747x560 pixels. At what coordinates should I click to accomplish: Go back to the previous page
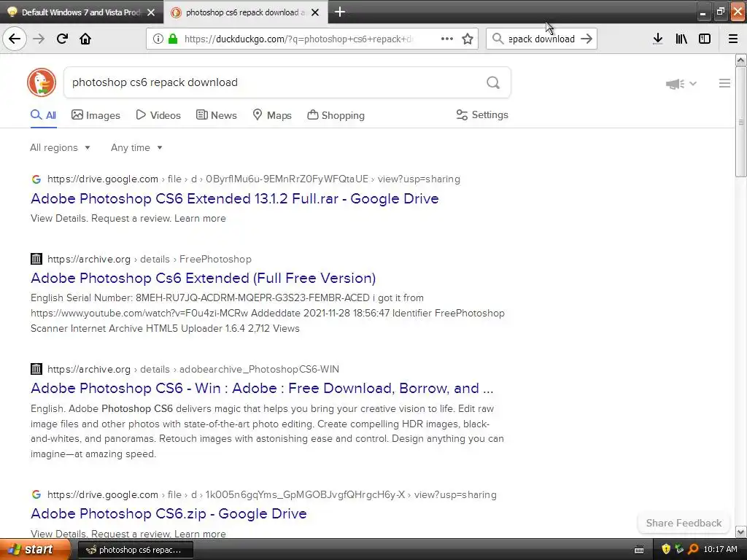click(15, 39)
